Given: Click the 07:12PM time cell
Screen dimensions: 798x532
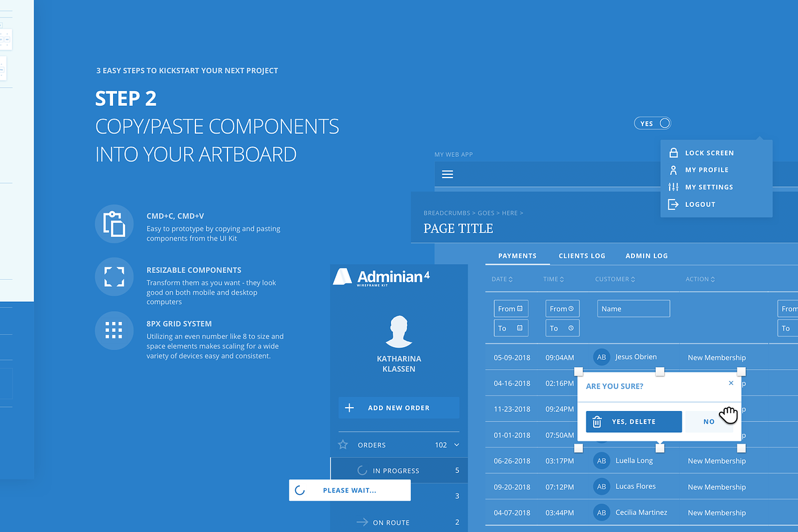Looking at the screenshot, I should pyautogui.click(x=559, y=487).
